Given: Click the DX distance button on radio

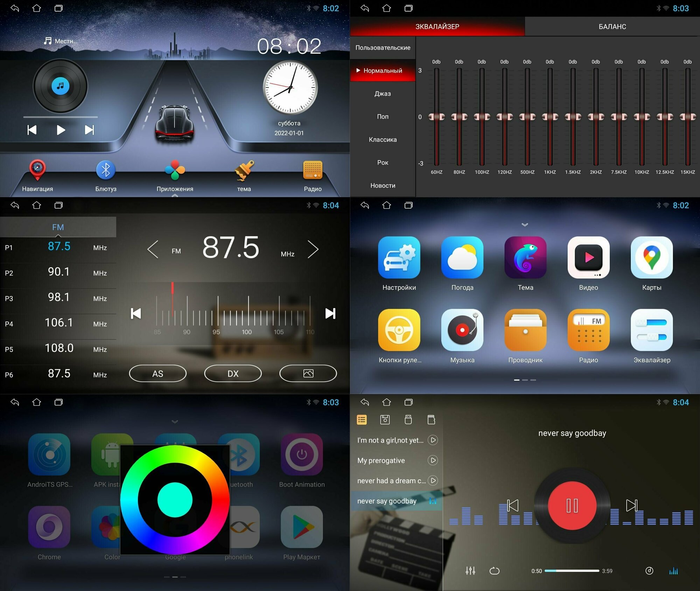Looking at the screenshot, I should [x=232, y=374].
